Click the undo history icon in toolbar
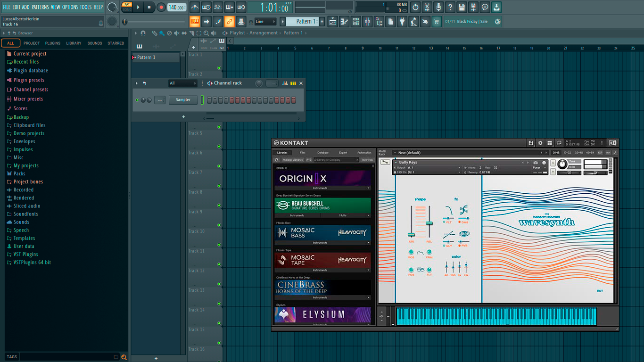Viewport: 644px width, 362px height. click(415, 7)
